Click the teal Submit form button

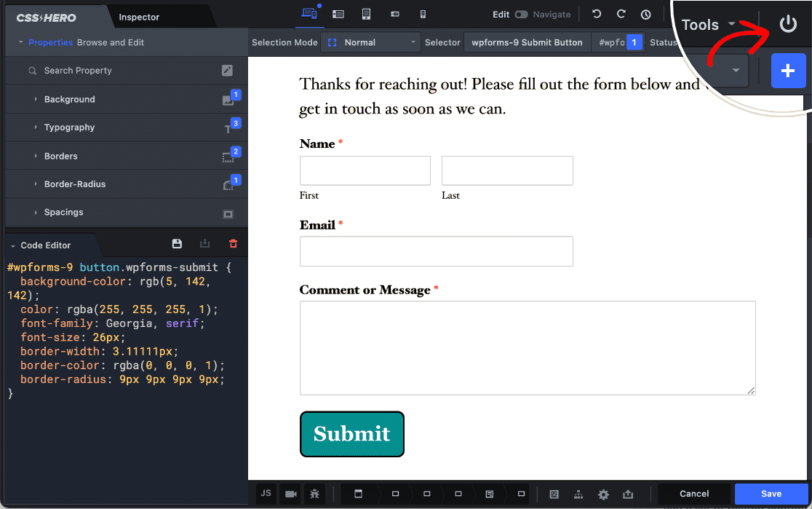[352, 434]
